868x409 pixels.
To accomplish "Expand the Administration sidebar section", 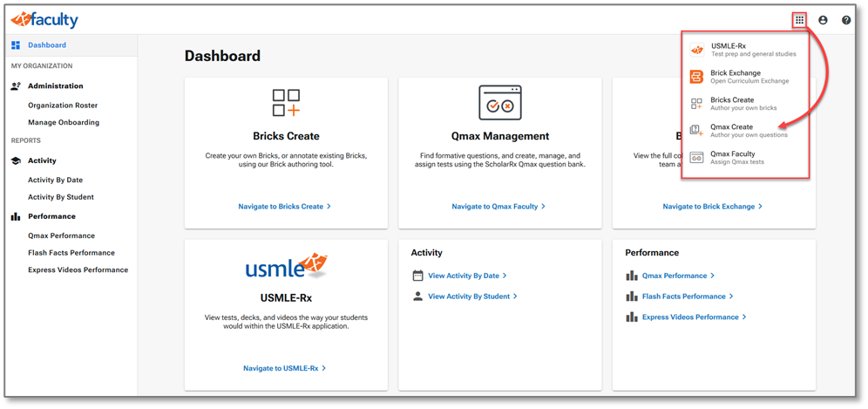I will [x=56, y=86].
